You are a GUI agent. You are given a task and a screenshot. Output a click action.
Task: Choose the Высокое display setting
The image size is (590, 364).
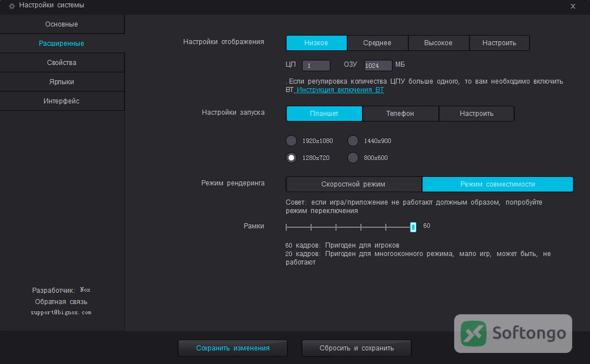tap(439, 43)
